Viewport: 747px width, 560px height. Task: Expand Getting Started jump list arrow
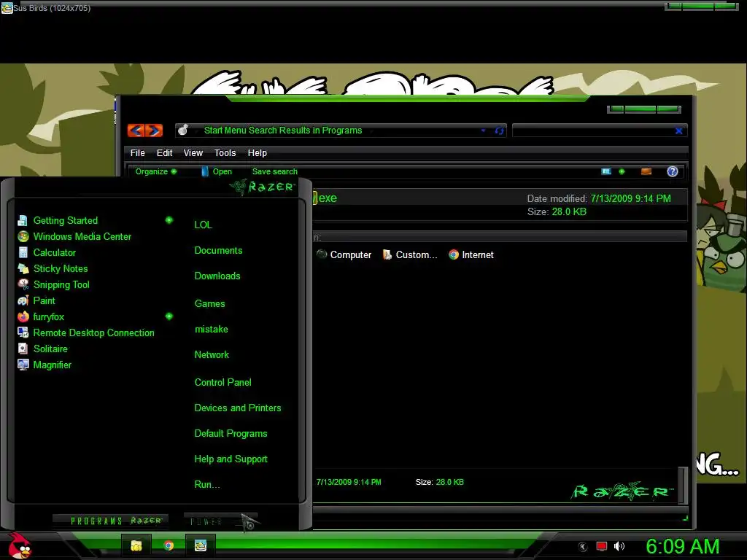169,220
